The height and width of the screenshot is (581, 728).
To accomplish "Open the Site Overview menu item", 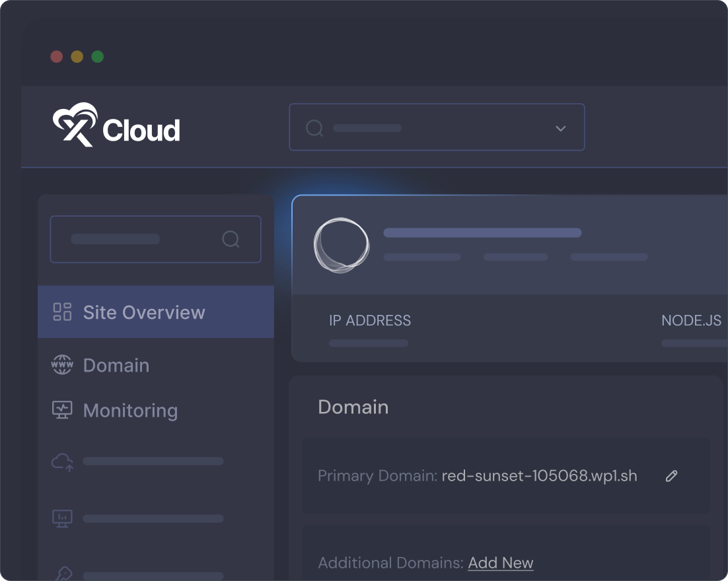I will point(155,312).
